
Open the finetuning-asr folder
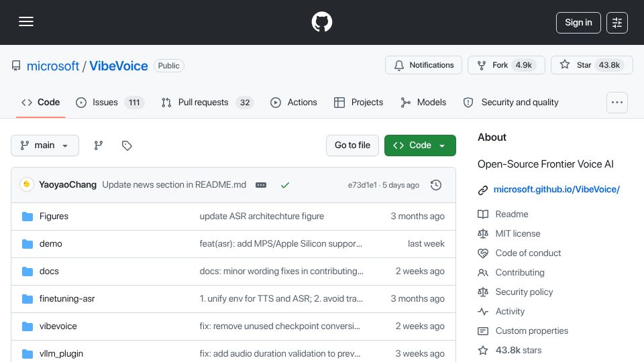pyautogui.click(x=67, y=299)
